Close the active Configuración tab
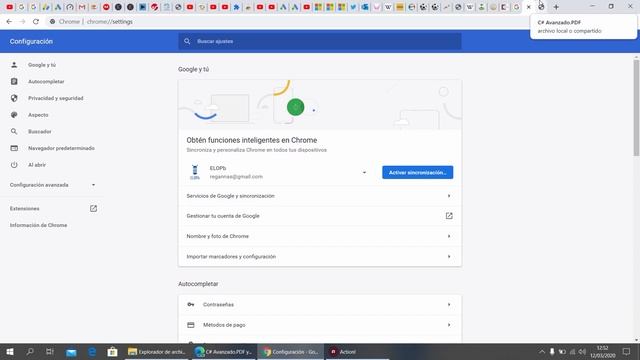 click(x=529, y=7)
